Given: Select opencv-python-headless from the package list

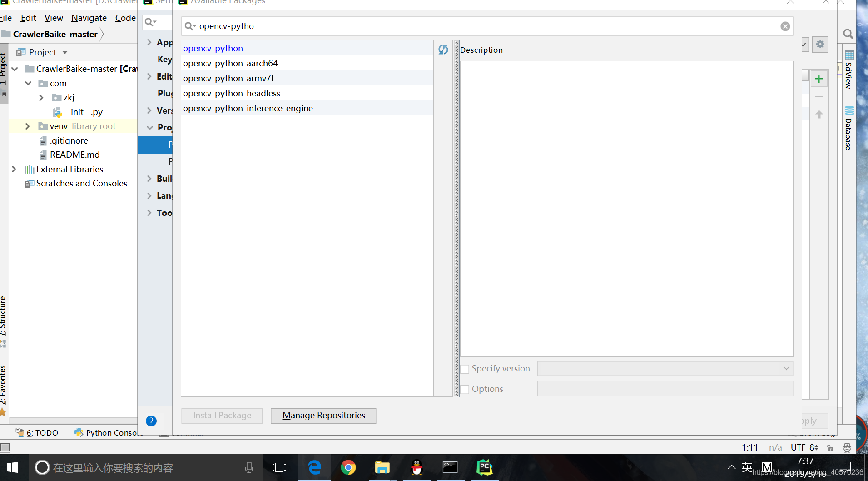Looking at the screenshot, I should point(231,93).
